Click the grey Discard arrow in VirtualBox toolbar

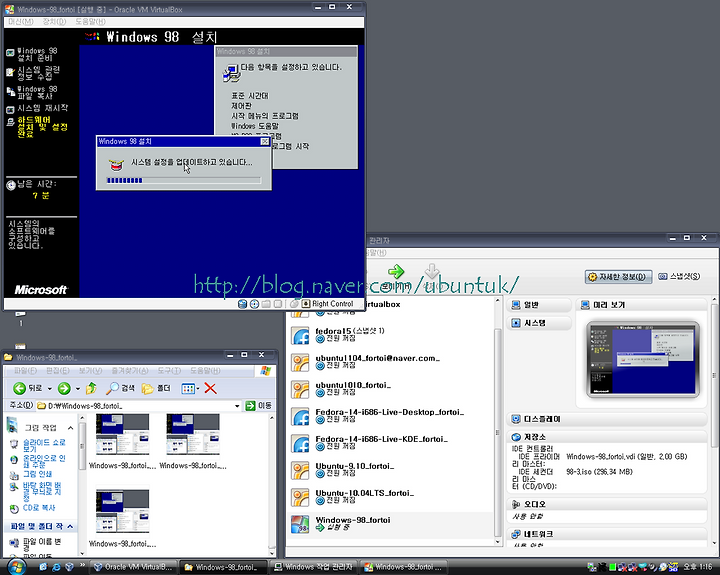tap(431, 271)
